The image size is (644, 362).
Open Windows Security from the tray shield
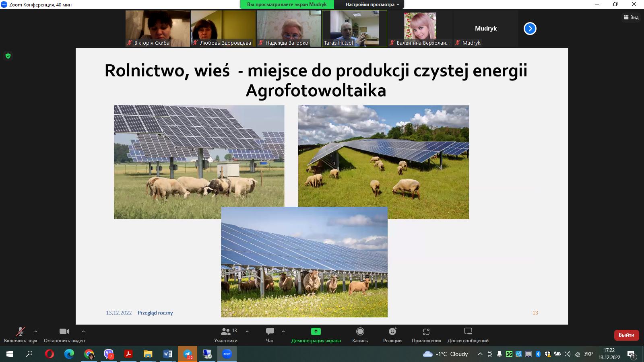pos(548,354)
